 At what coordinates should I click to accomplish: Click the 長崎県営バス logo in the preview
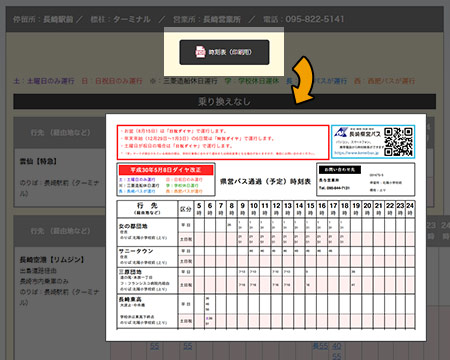[357, 132]
